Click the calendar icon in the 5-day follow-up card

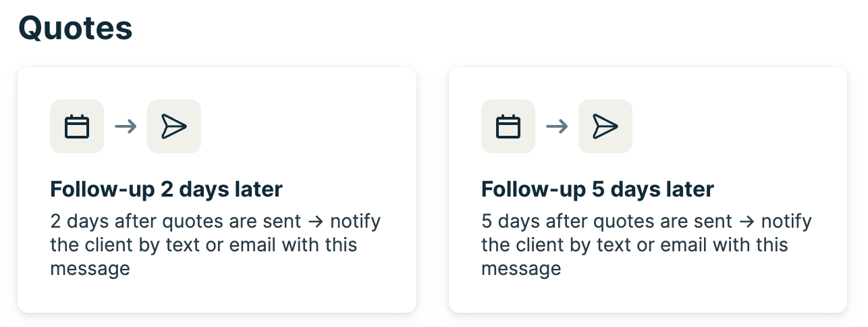click(508, 126)
